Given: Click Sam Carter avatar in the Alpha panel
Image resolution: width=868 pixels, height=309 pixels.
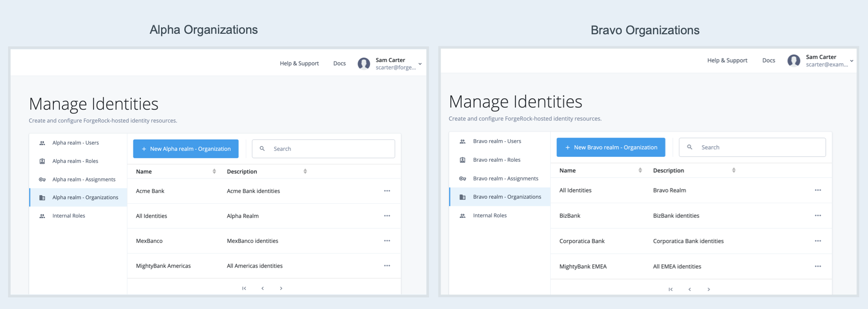Looking at the screenshot, I should pos(364,64).
